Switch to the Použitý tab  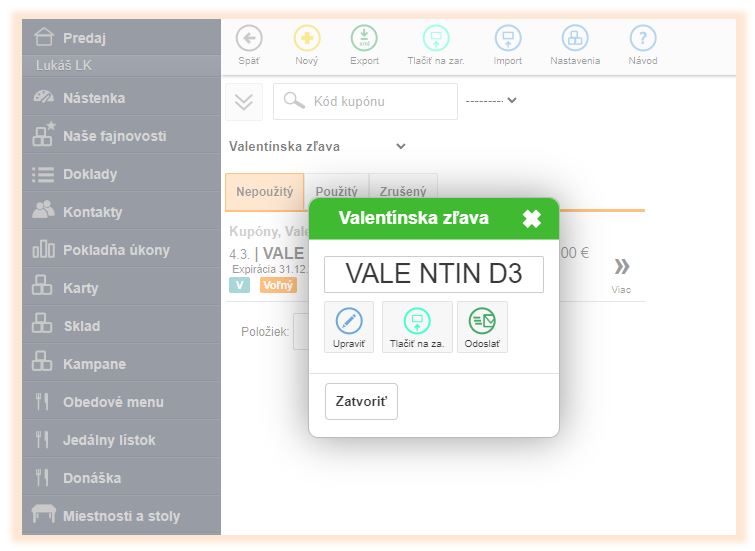click(x=337, y=192)
